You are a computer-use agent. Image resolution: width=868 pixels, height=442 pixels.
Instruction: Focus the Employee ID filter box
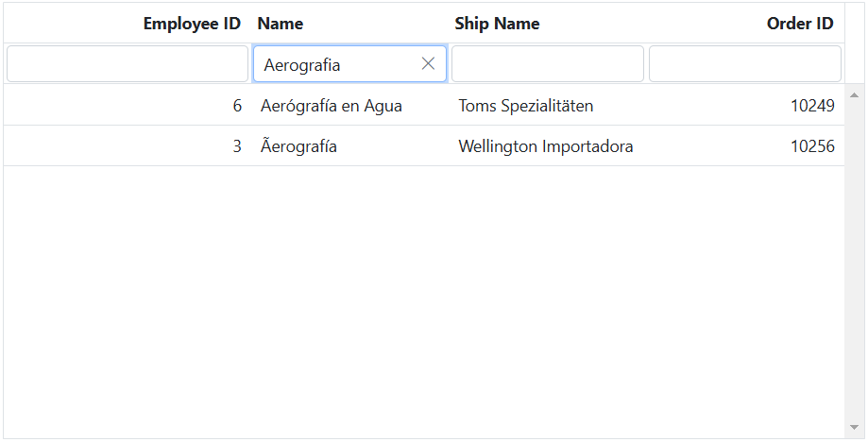(x=128, y=64)
